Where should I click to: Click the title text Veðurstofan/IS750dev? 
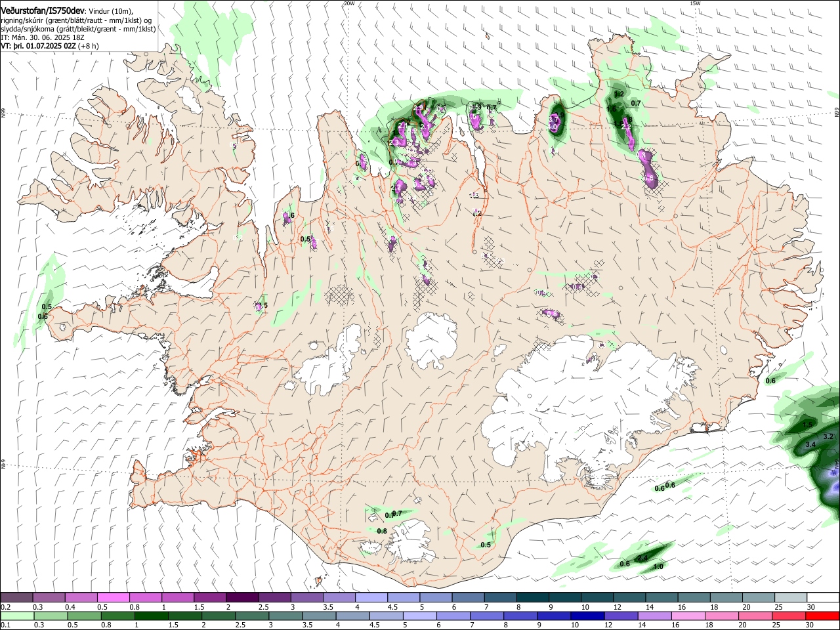pos(42,11)
